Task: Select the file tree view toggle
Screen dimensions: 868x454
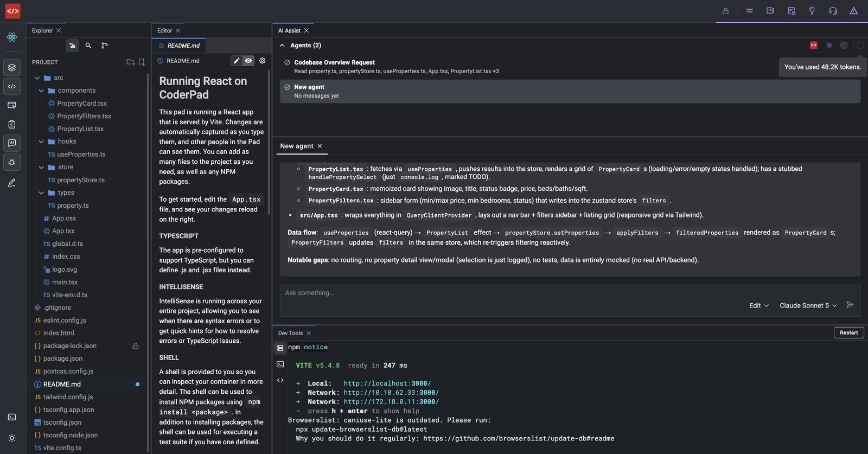Action: [x=72, y=46]
